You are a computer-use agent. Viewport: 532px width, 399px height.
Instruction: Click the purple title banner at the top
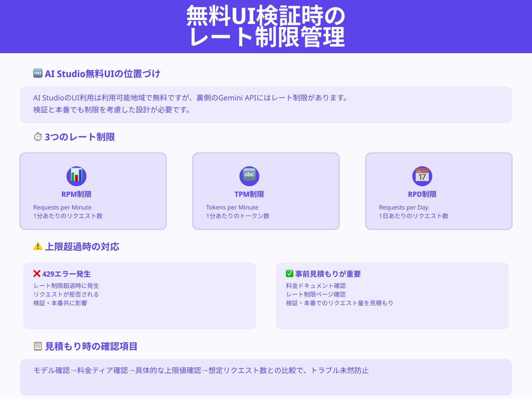pyautogui.click(x=266, y=27)
